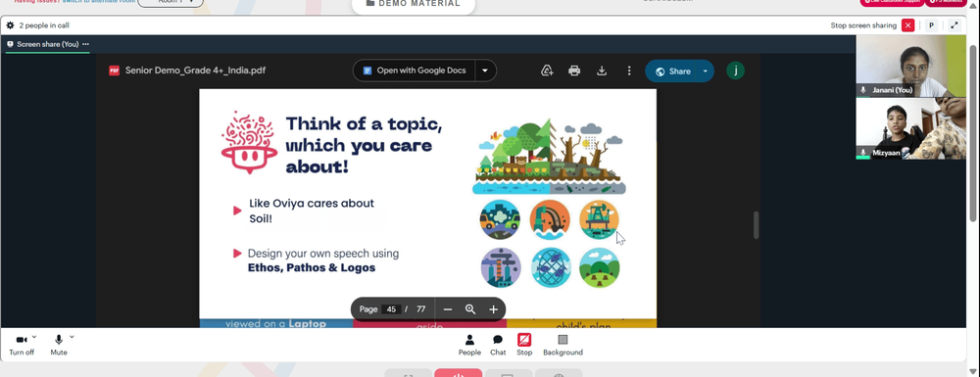Viewport: 980px width, 377px height.
Task: Open PDF more actions three-dot menu
Action: click(629, 71)
